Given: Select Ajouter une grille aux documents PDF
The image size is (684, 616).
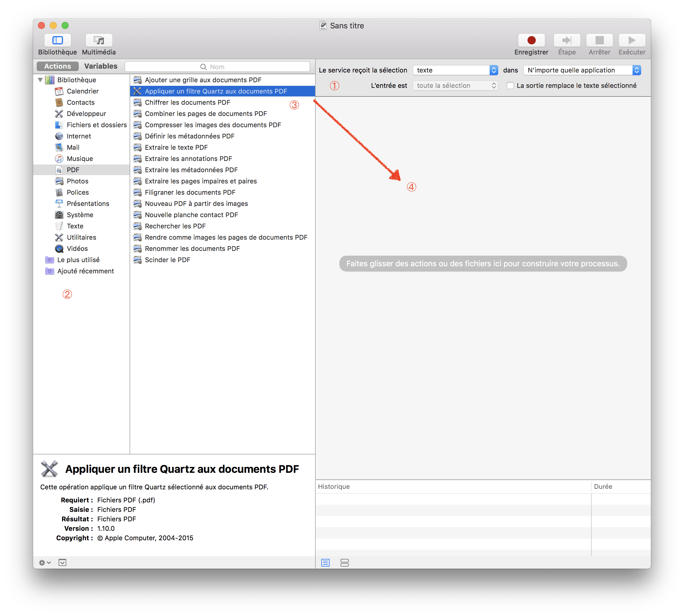Looking at the screenshot, I should tap(222, 80).
